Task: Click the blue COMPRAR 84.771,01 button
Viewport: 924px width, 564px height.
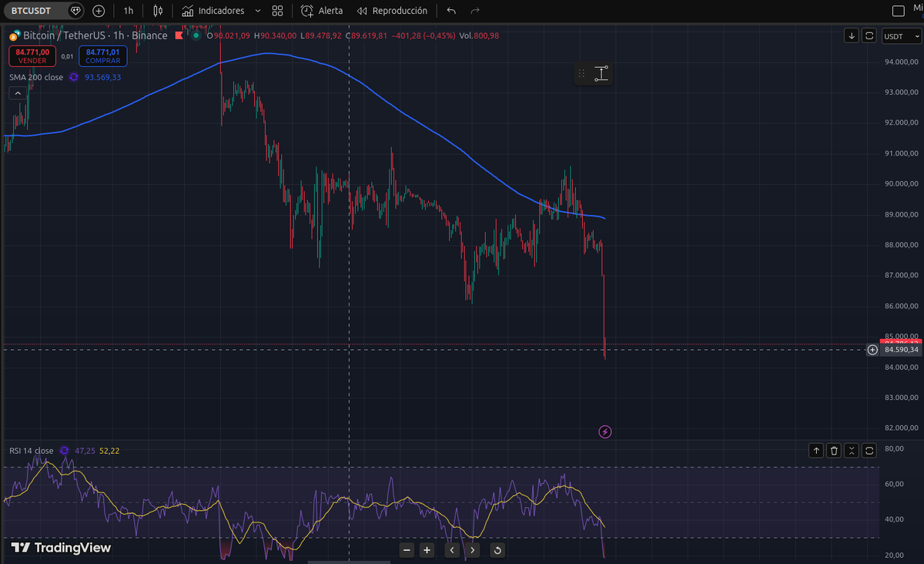Action: [102, 56]
